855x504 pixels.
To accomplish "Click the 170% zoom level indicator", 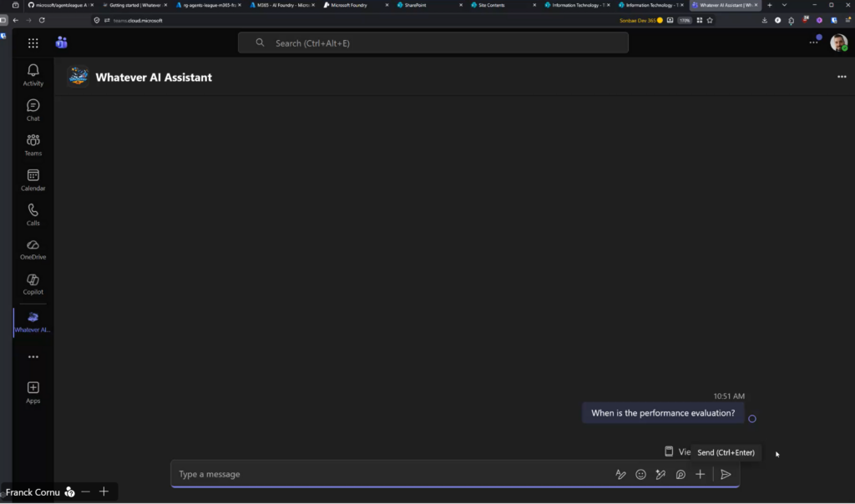I will [685, 20].
